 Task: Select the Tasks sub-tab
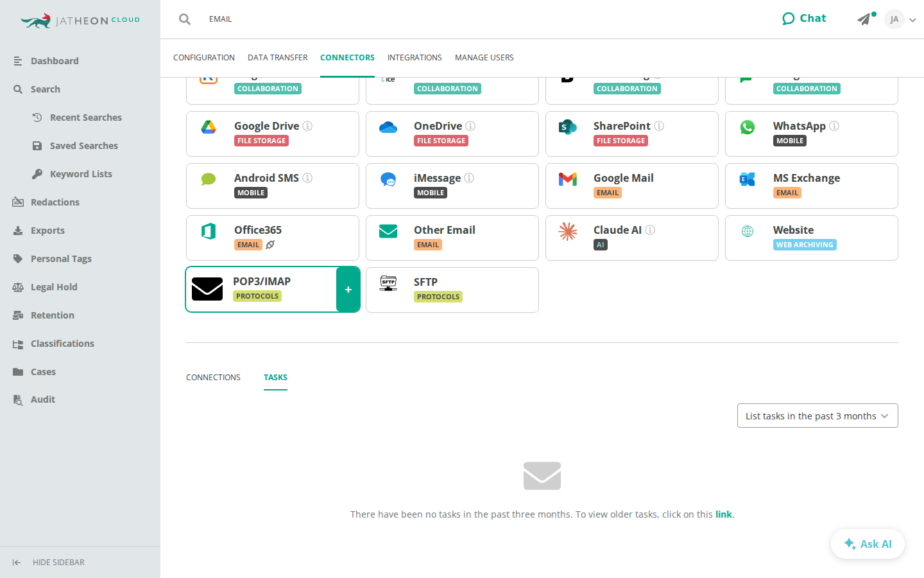pos(275,378)
